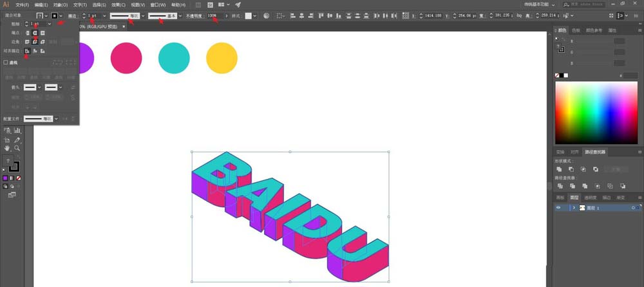
Task: Open the variable width profile dropdown
Action: tap(143, 15)
